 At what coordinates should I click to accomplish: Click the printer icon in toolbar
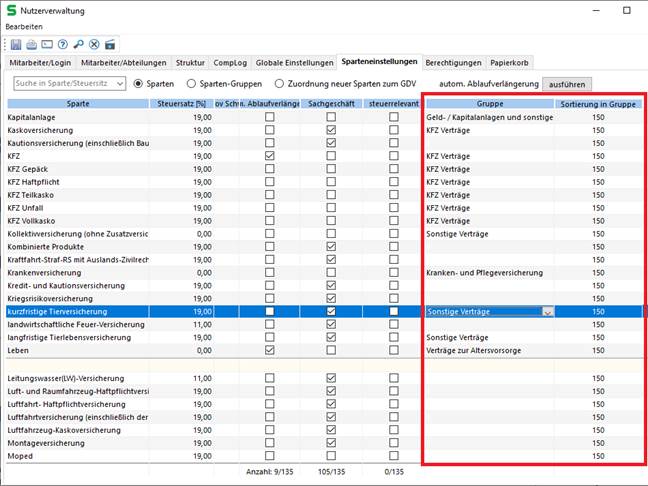click(x=32, y=44)
